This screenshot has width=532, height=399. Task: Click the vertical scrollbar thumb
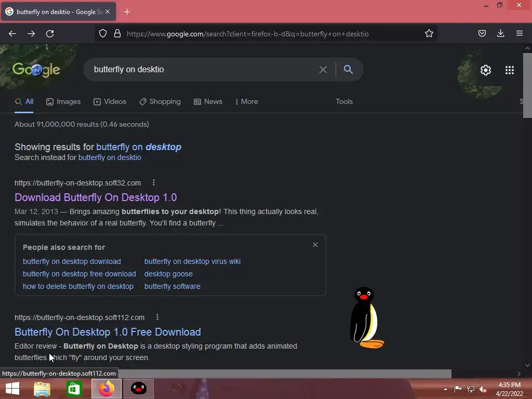[x=528, y=86]
